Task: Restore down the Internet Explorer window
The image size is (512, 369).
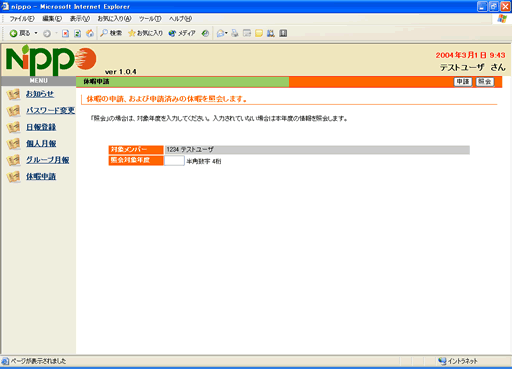Action: (x=494, y=6)
